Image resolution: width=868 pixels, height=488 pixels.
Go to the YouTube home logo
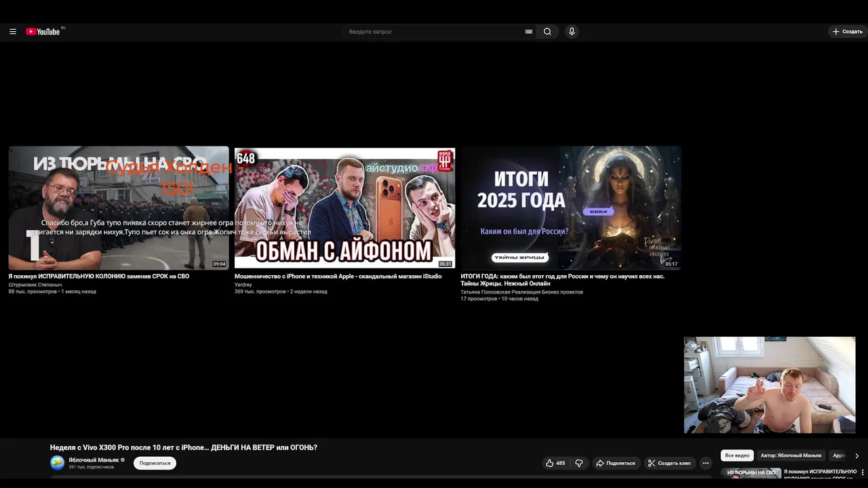(44, 32)
